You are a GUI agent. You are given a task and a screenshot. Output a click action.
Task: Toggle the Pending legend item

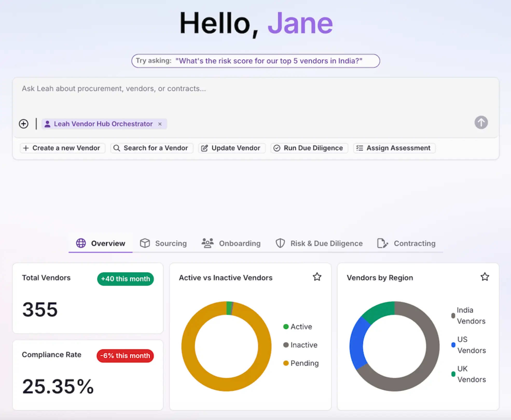tap(301, 363)
